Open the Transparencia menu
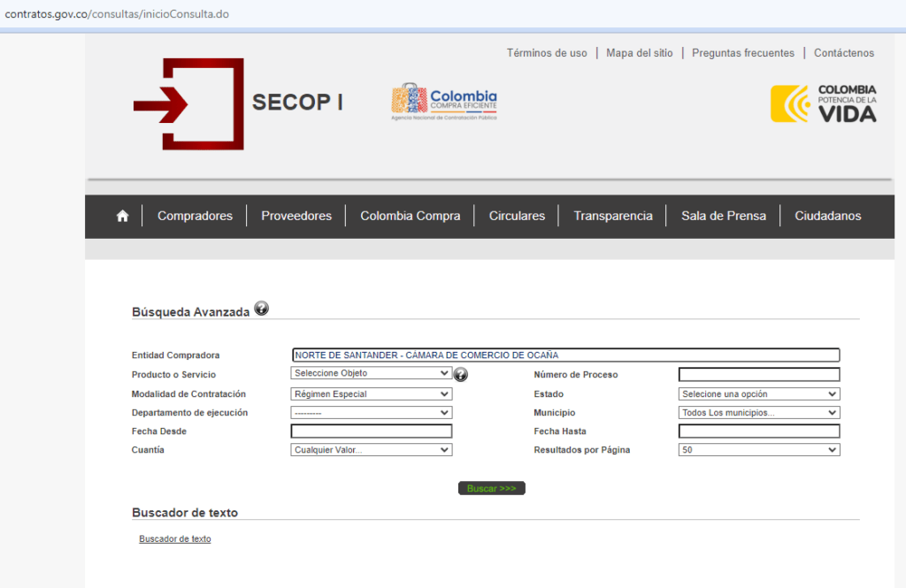 tap(613, 216)
